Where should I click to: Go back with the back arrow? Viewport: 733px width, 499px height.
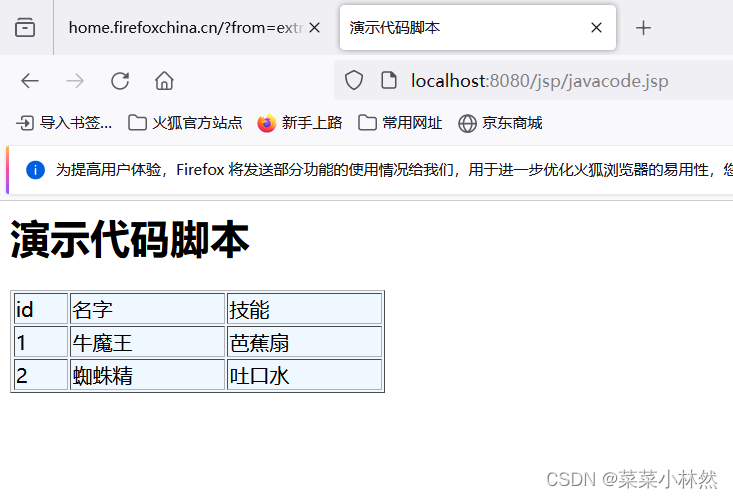[30, 81]
